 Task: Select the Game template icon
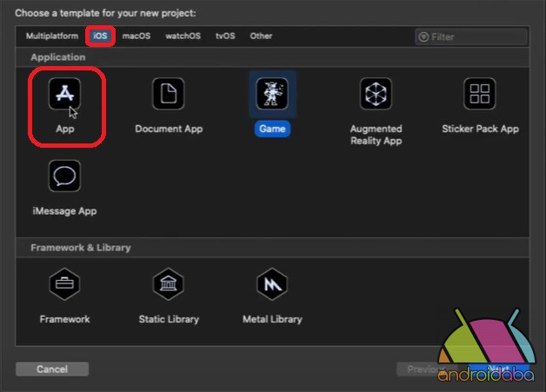pos(272,94)
